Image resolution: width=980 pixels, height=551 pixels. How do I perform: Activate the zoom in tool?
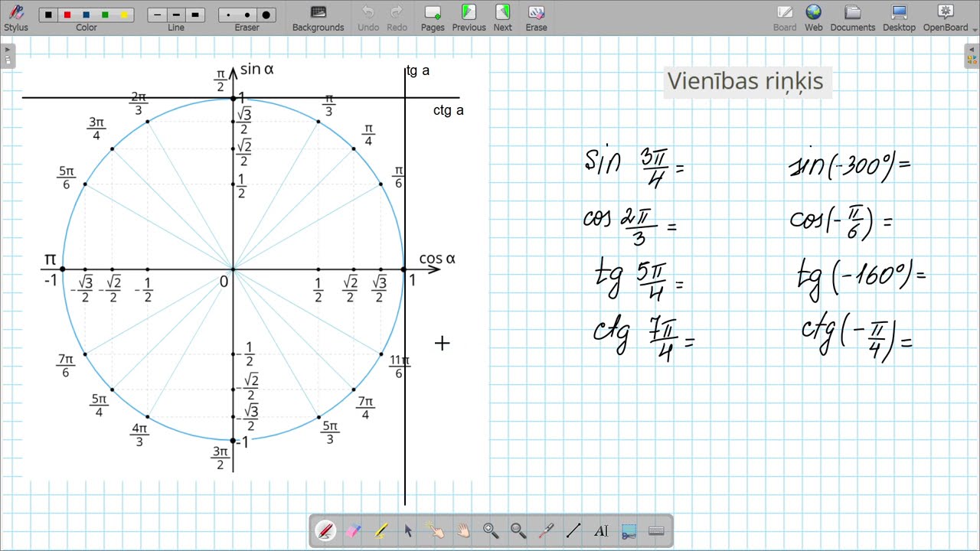[x=491, y=530]
